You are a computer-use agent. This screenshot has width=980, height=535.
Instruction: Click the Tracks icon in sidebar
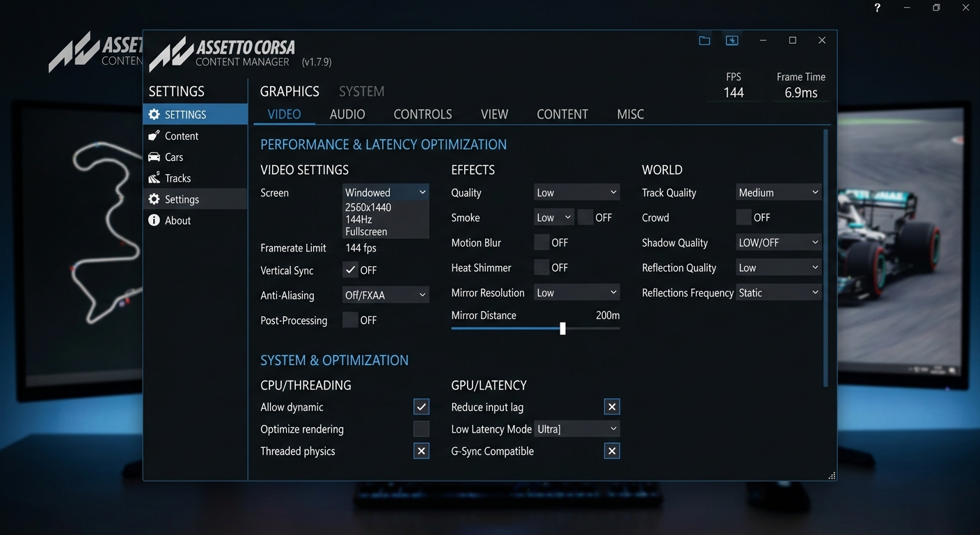tap(155, 178)
